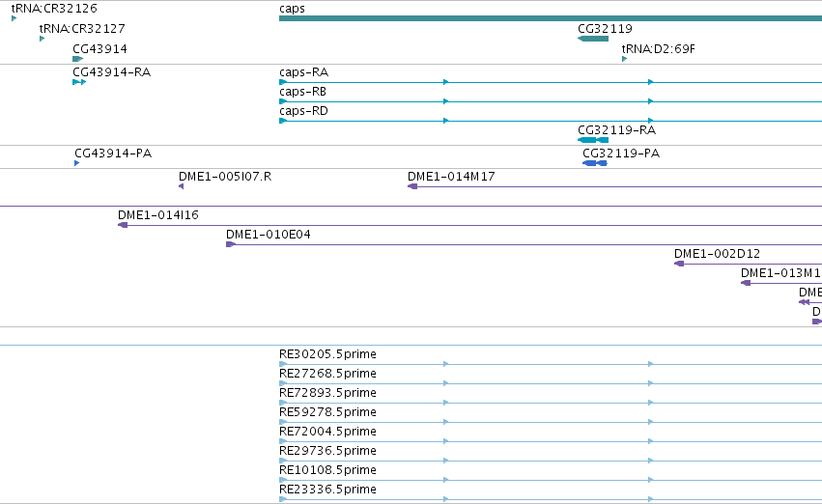Select the tRNA:D2:69F arrow marker

[x=624, y=59]
